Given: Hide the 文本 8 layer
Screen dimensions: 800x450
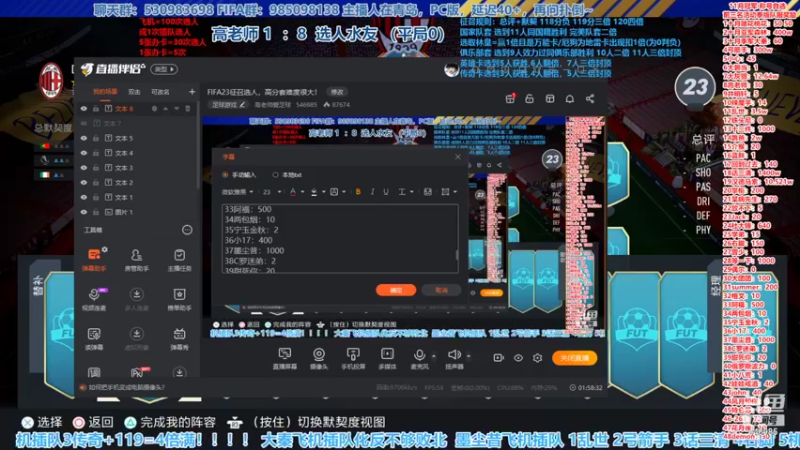Looking at the screenshot, I should (x=84, y=109).
